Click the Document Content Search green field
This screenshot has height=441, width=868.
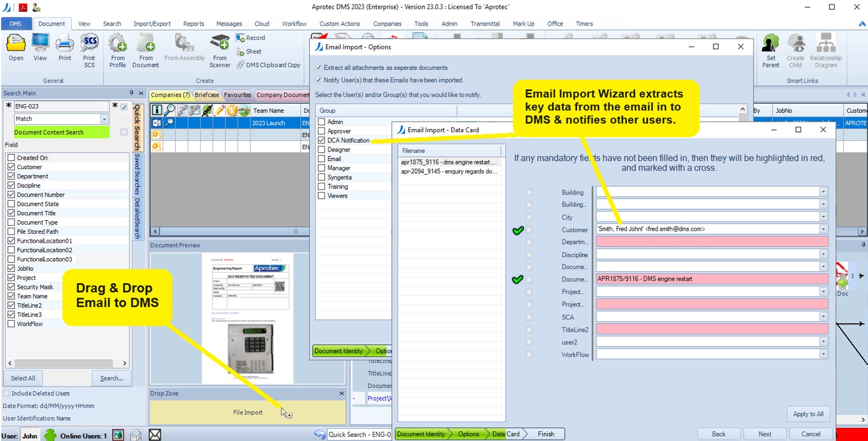62,132
